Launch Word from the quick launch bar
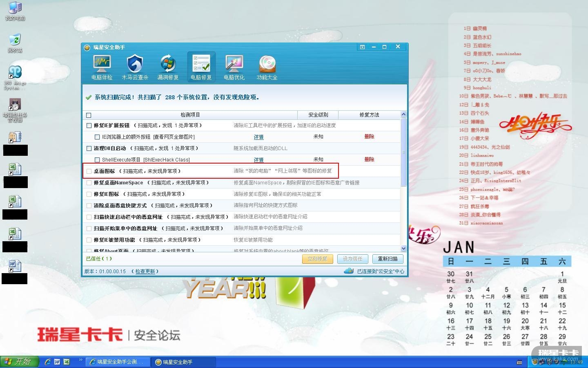The height and width of the screenshot is (368, 588). click(x=57, y=362)
